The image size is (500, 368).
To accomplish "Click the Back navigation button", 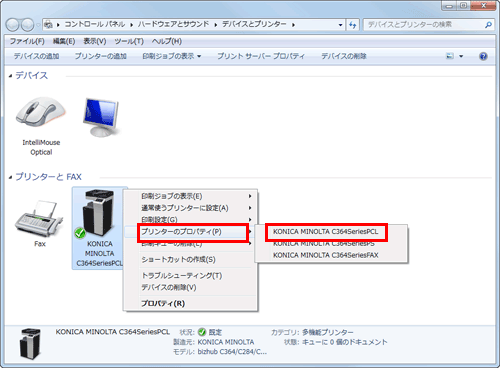I will (13, 25).
